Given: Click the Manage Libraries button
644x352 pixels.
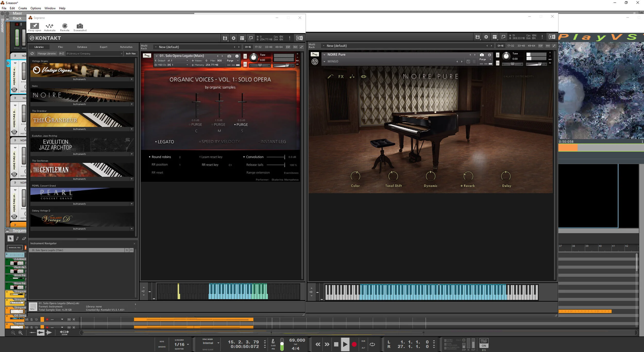Looking at the screenshot, I should pyautogui.click(x=47, y=54).
